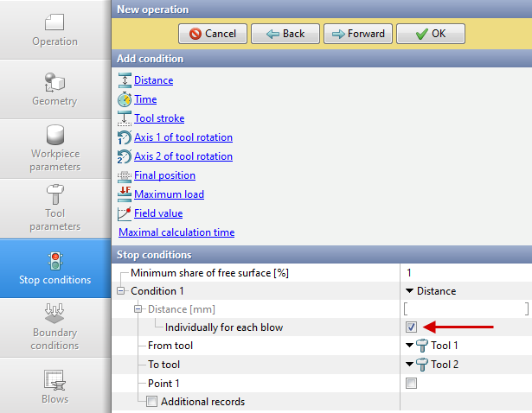Uncheck Individually for each blow
532x413 pixels.
(x=411, y=327)
